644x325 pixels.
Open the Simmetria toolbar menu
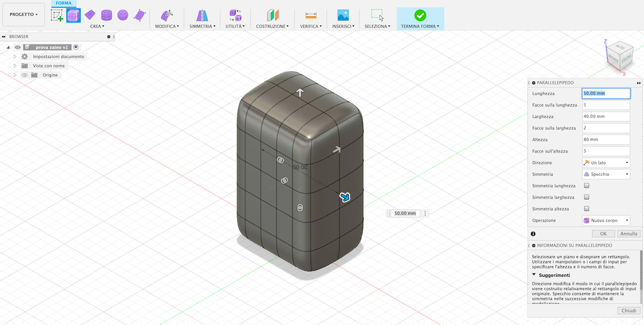[x=202, y=26]
